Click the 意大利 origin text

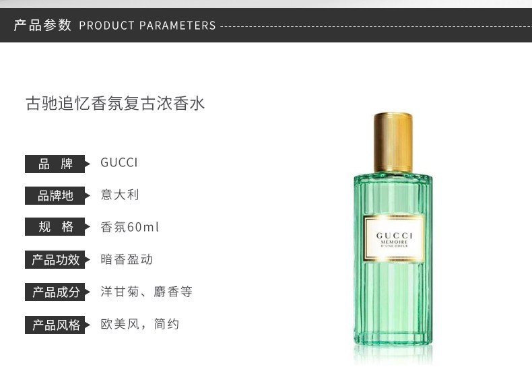[x=120, y=195]
